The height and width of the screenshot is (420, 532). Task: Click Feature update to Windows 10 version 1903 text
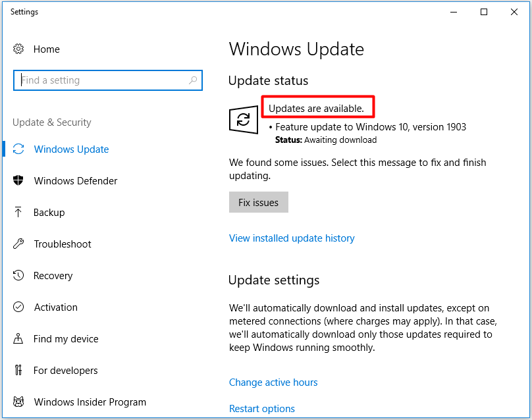(371, 127)
